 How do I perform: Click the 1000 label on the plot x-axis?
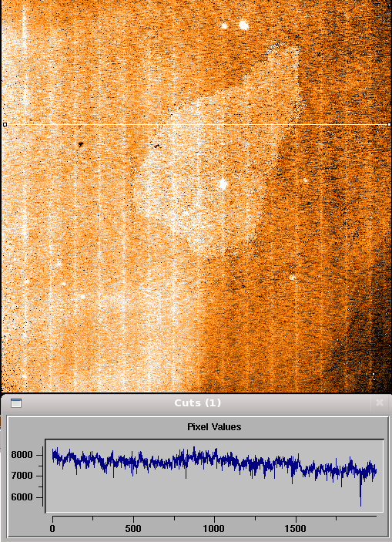(214, 529)
